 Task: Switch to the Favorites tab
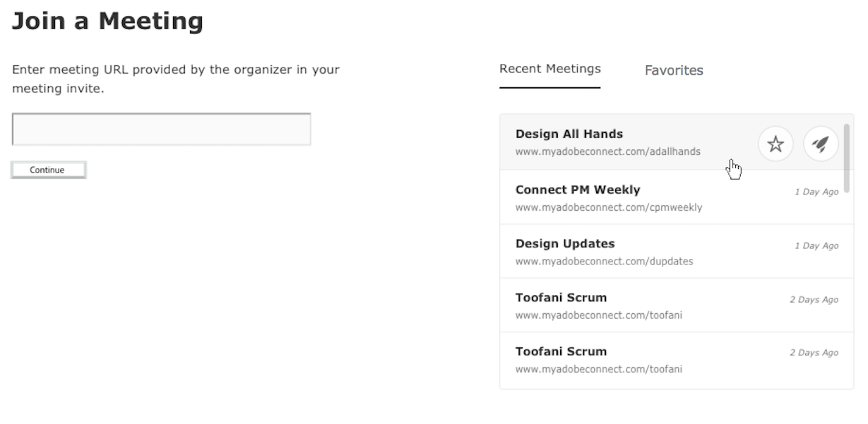click(x=674, y=71)
